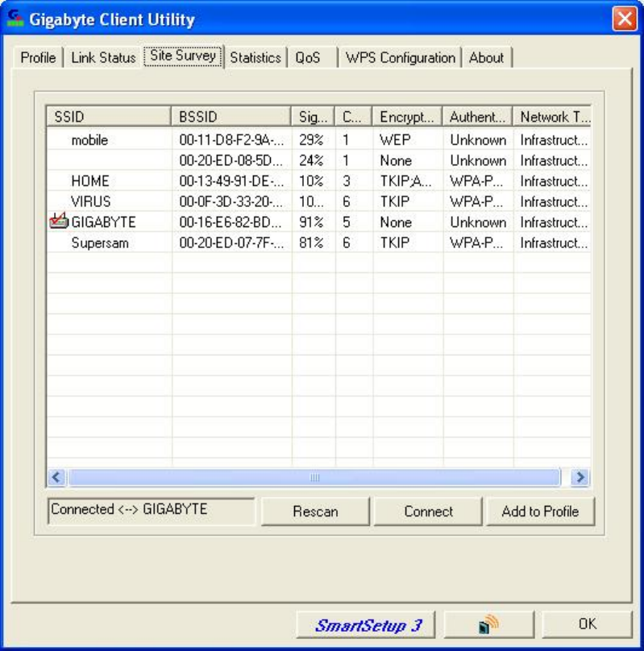Click the Connected <--> GIGABYTE status field
The width and height of the screenshot is (644, 651).
[152, 510]
